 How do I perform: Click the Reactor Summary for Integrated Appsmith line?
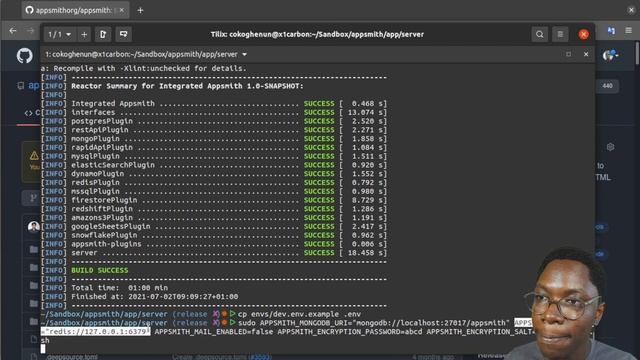pos(187,86)
